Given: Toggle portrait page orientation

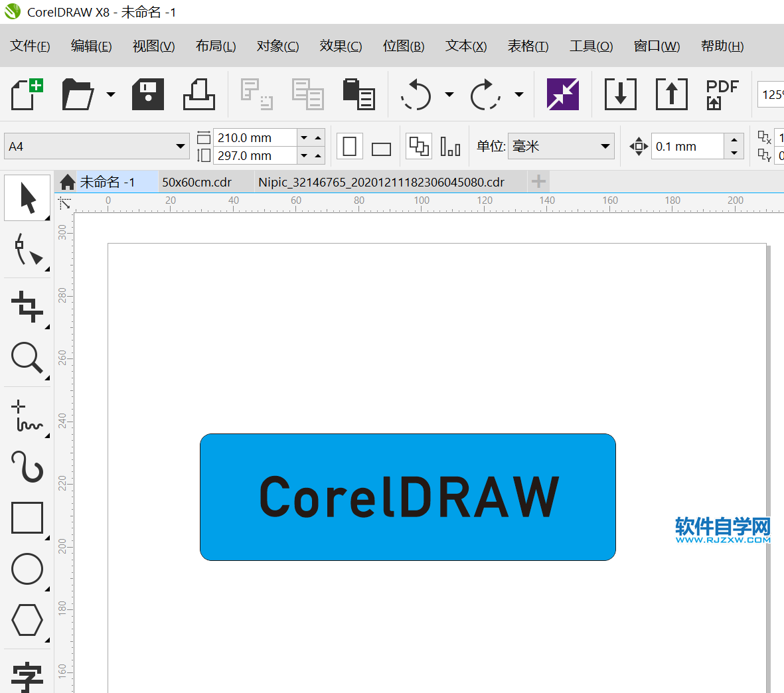Looking at the screenshot, I should tap(350, 147).
